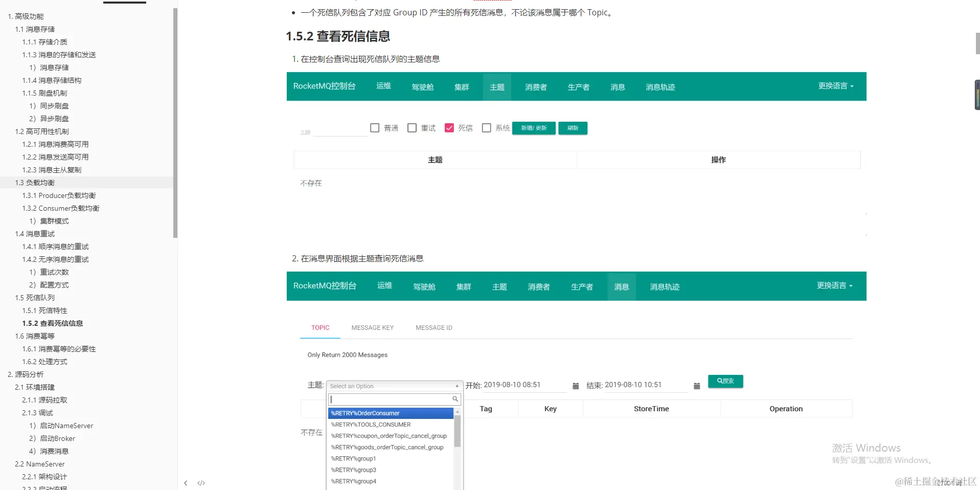Go to outline item 1.4 消息重试
Viewport: 980px width, 490px height.
[35, 234]
